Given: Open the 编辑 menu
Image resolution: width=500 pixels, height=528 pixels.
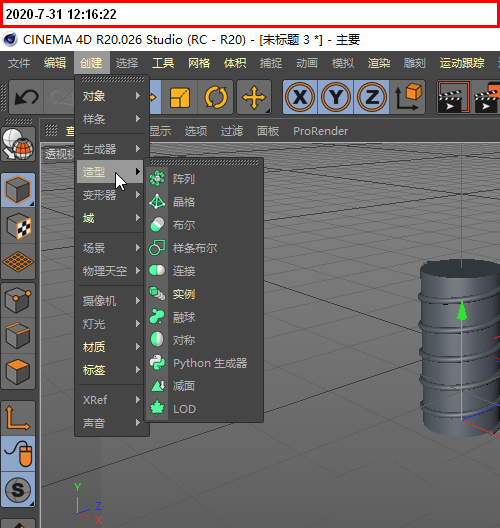Looking at the screenshot, I should pos(55,63).
